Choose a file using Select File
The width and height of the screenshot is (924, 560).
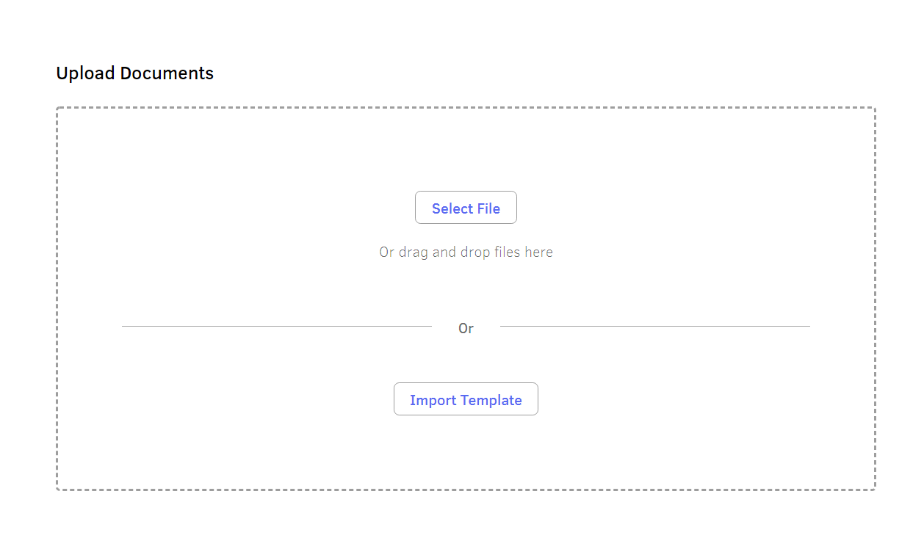click(x=466, y=208)
